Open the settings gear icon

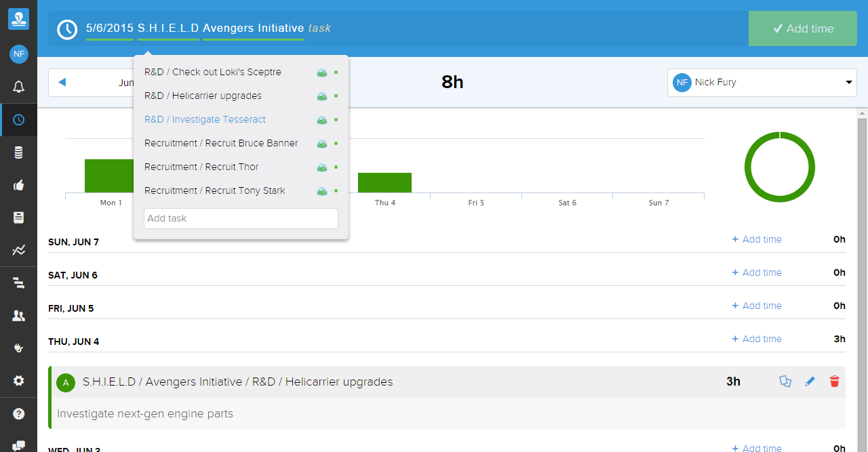point(19,381)
